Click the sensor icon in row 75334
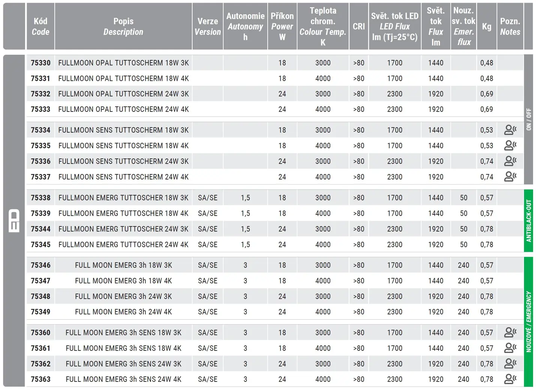The height and width of the screenshot is (392, 536). (x=510, y=130)
